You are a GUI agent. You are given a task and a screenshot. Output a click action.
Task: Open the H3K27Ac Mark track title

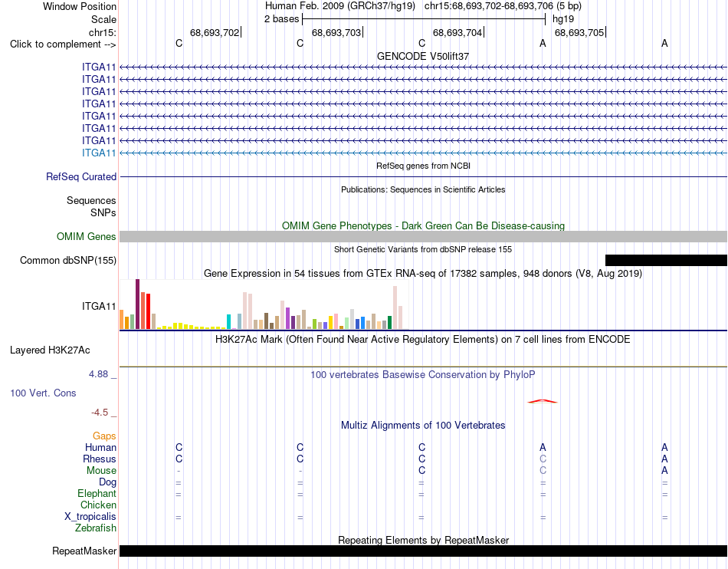pyautogui.click(x=423, y=340)
